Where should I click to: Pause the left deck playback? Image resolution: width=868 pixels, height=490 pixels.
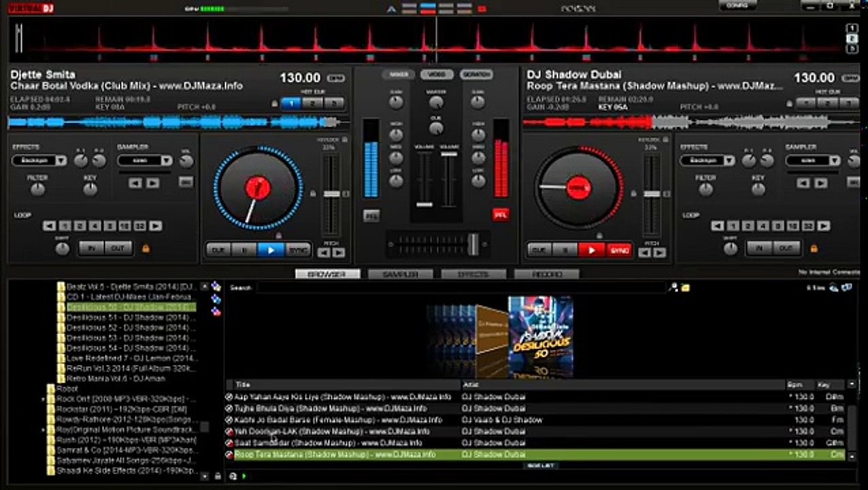point(244,250)
